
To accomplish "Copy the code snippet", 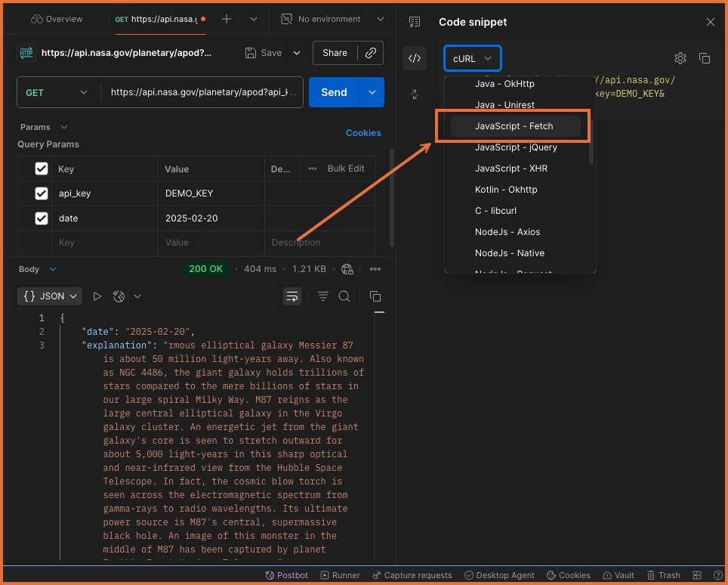I will pos(705,58).
